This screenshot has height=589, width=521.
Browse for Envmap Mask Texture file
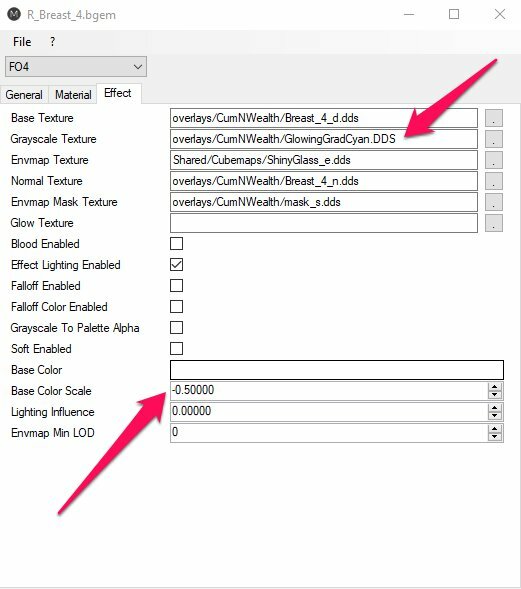click(494, 202)
